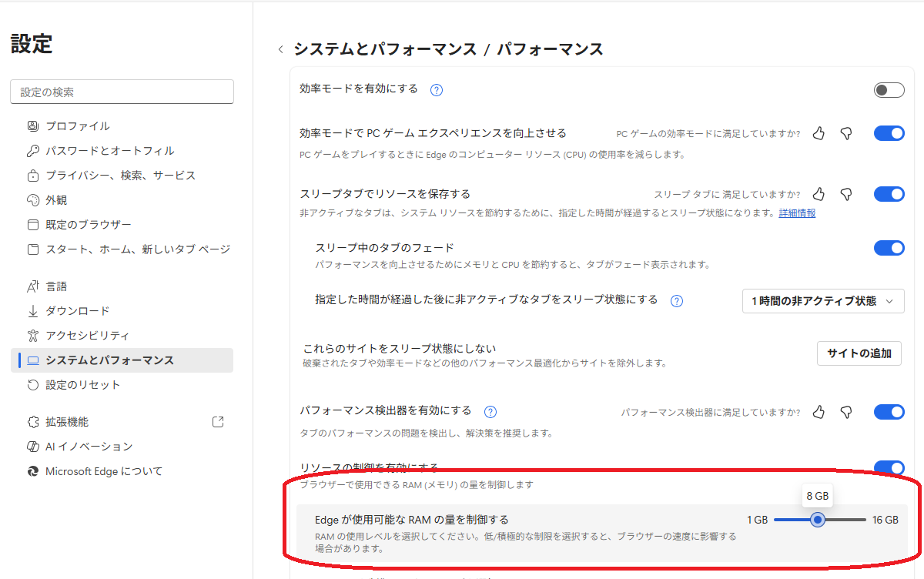The width and height of the screenshot is (924, 579).
Task: Open プライバシー、検索、サービス settings section
Action: click(x=120, y=176)
